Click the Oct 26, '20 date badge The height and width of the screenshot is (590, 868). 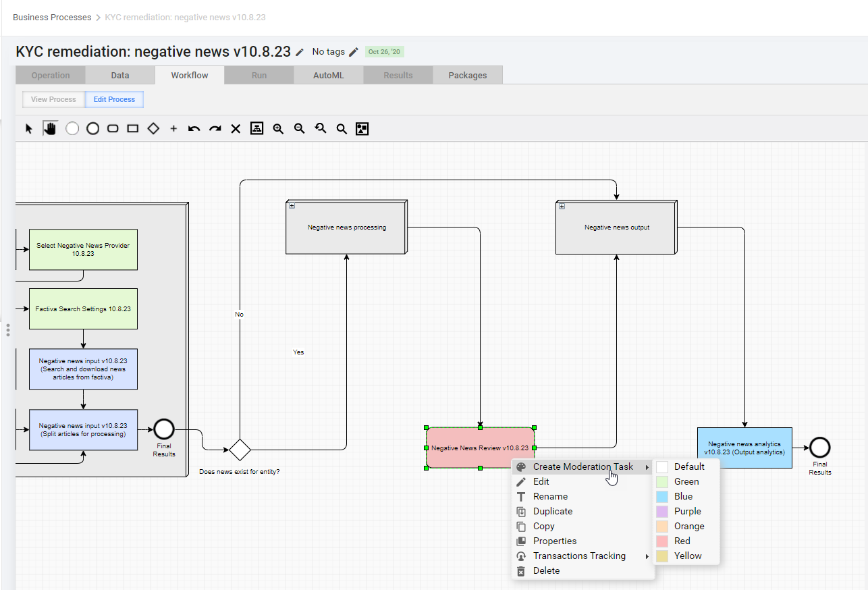(x=385, y=52)
